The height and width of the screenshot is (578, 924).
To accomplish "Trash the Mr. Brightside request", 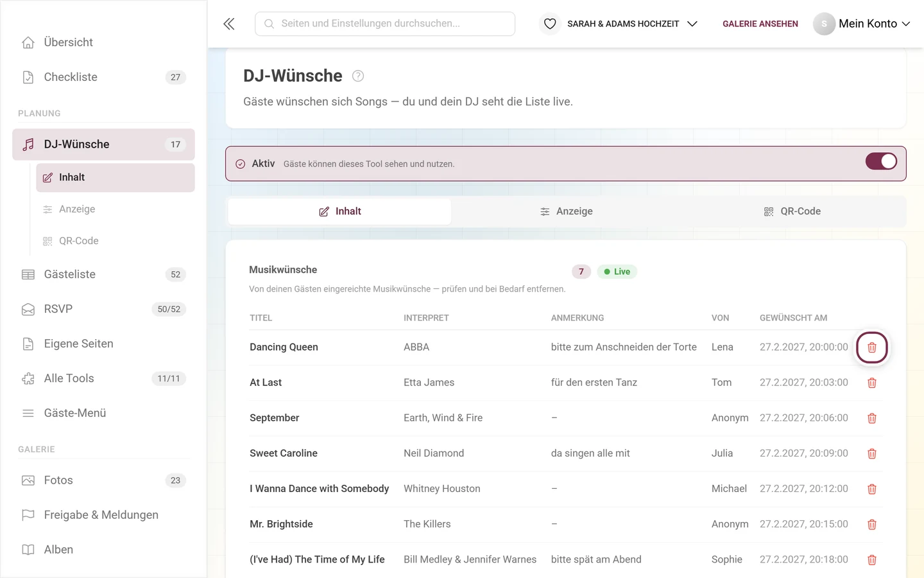I will [871, 525].
